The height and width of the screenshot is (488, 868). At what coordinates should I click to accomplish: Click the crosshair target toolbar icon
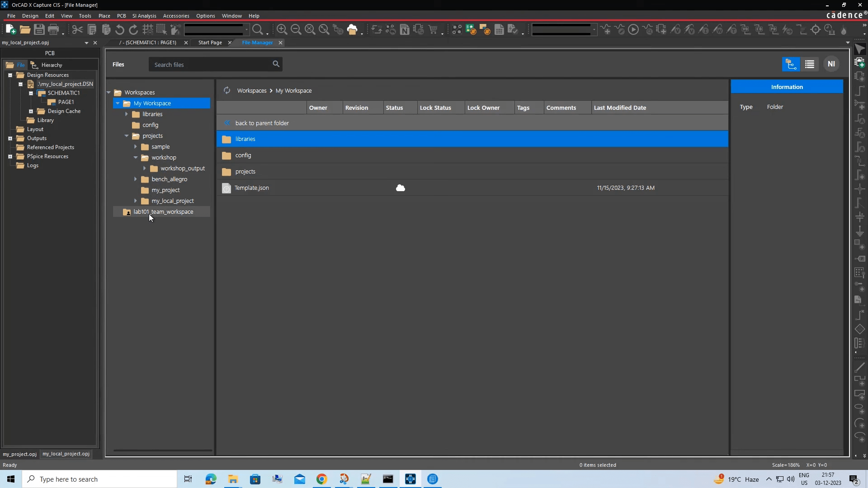pyautogui.click(x=816, y=30)
